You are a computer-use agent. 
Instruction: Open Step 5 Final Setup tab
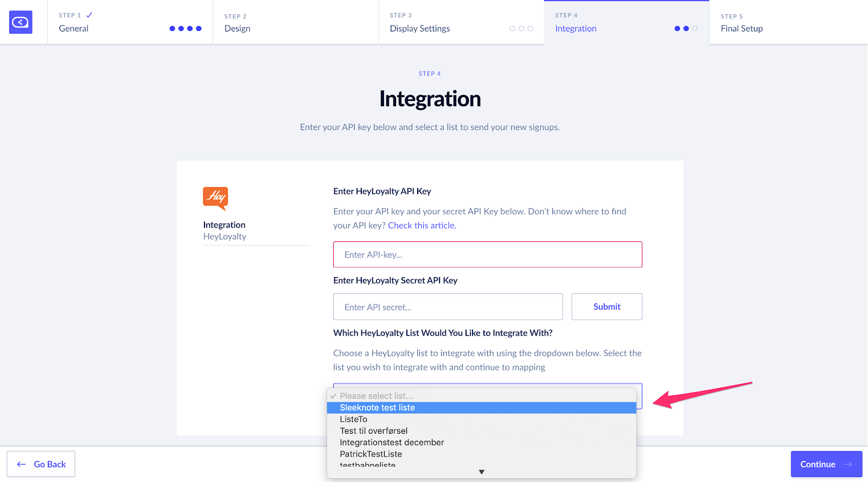789,22
